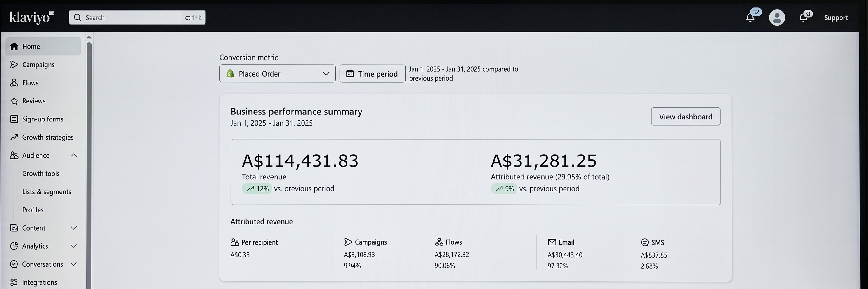Click the Per recipient A$0.33 value
868x289 pixels.
(x=240, y=255)
